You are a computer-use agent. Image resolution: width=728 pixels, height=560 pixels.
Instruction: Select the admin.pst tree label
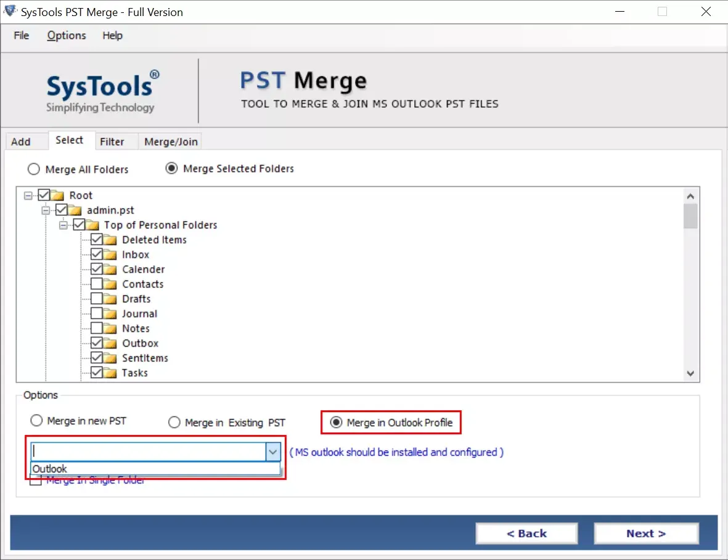tap(110, 210)
